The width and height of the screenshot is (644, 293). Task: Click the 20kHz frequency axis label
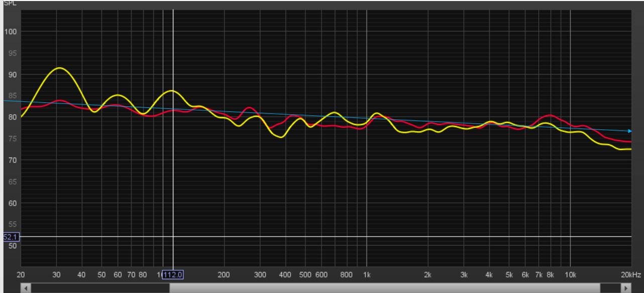pyautogui.click(x=631, y=274)
